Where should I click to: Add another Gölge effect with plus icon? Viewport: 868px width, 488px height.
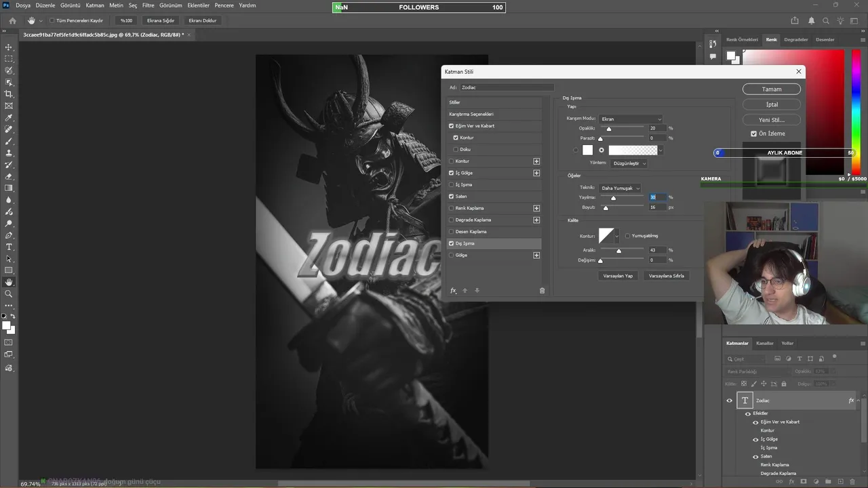[536, 256]
